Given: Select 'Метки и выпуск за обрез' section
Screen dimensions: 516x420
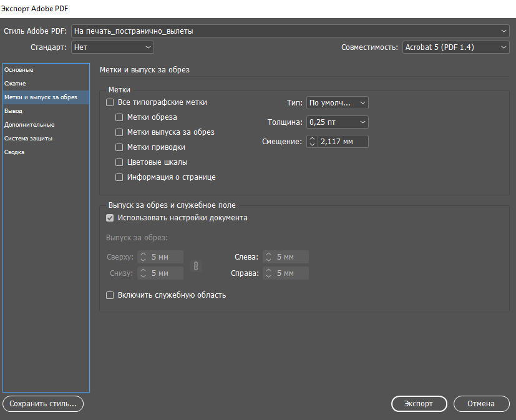Looking at the screenshot, I should click(x=46, y=97).
